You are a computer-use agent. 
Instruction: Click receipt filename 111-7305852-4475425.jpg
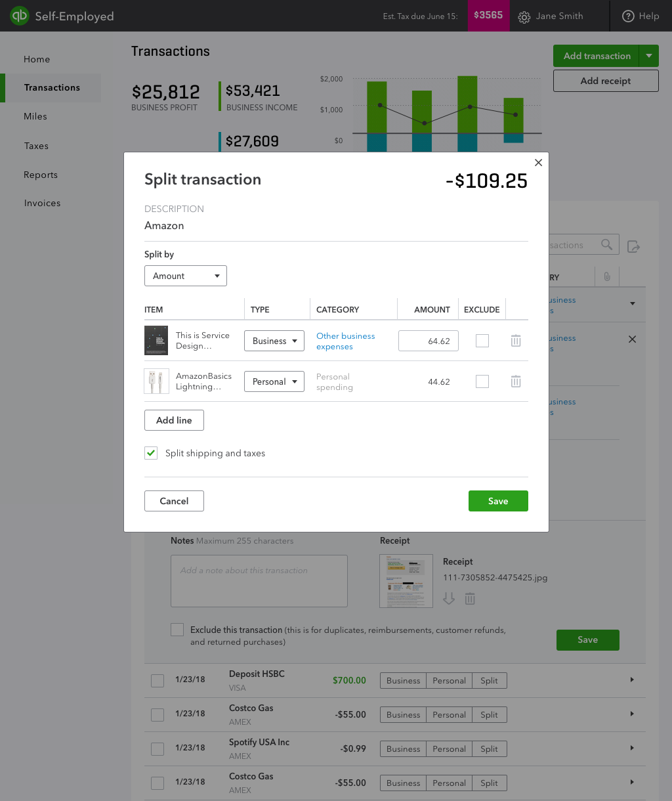pos(495,578)
